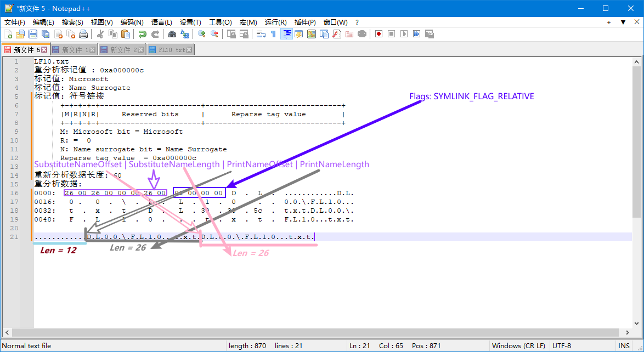Switch to the FL10.txt tab
This screenshot has height=352, width=644.
(x=171, y=50)
